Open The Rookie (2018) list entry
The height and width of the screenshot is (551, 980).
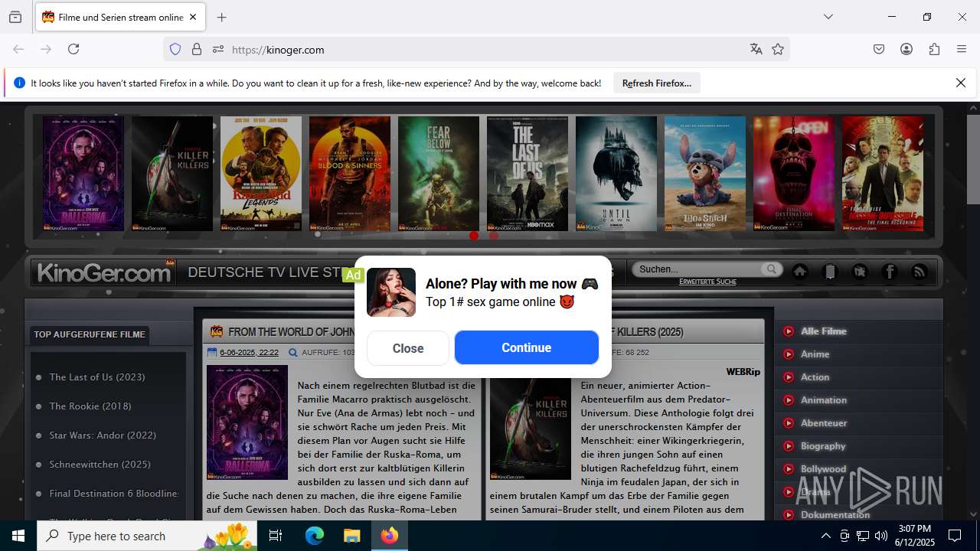(90, 406)
